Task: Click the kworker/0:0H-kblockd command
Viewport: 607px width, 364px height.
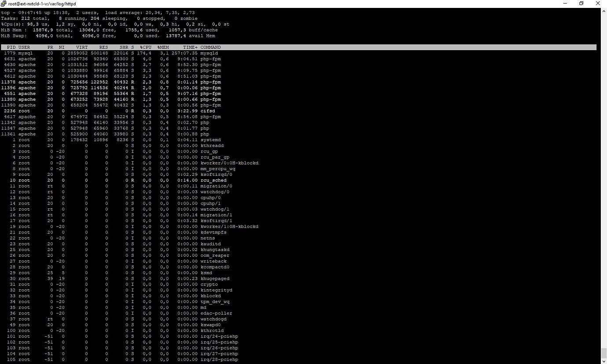Action: [x=230, y=163]
